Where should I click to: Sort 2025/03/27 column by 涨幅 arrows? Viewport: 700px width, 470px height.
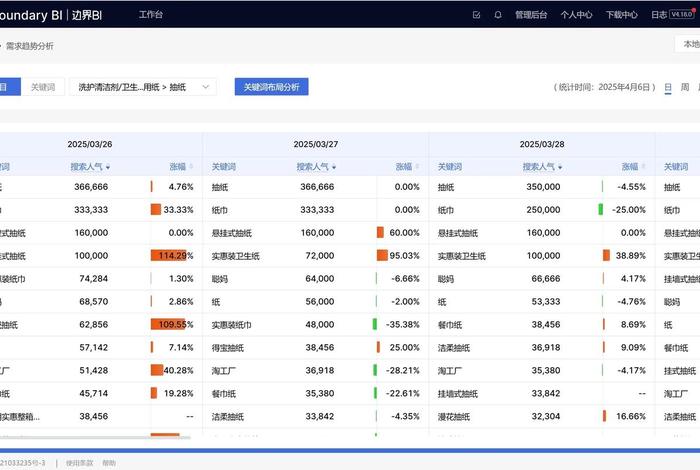pos(417,166)
